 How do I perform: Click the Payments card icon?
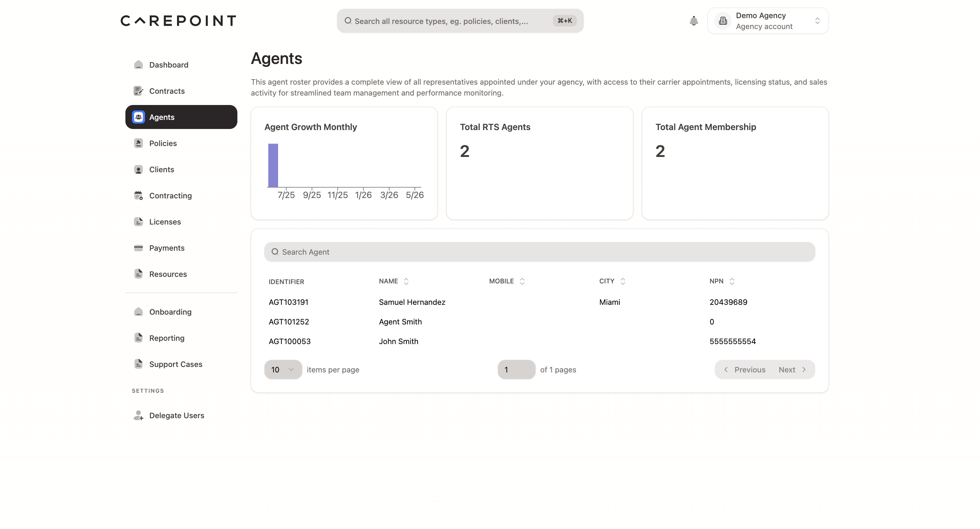click(x=138, y=248)
